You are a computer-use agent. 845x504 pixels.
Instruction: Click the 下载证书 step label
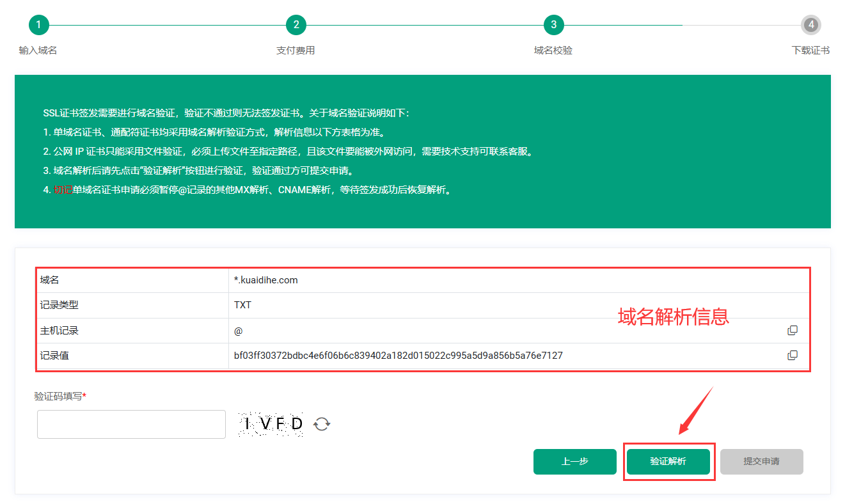[x=810, y=51]
